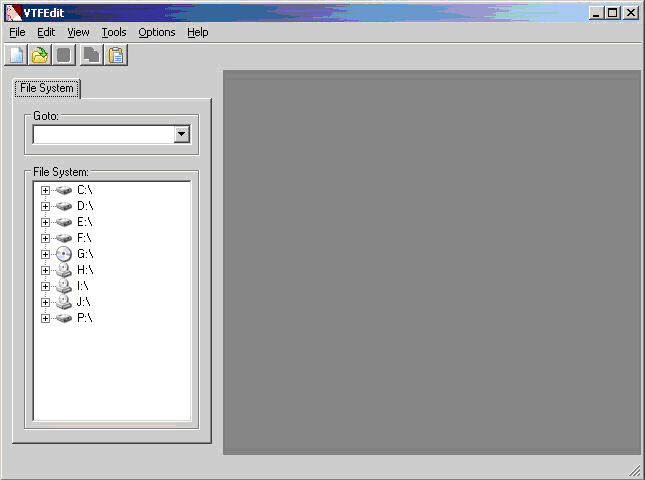Open the Edit menu
The height and width of the screenshot is (480, 645).
point(46,32)
